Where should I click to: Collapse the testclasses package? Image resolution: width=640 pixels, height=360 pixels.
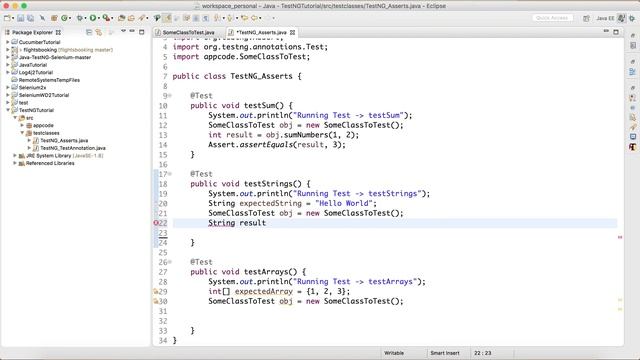pos(22,133)
